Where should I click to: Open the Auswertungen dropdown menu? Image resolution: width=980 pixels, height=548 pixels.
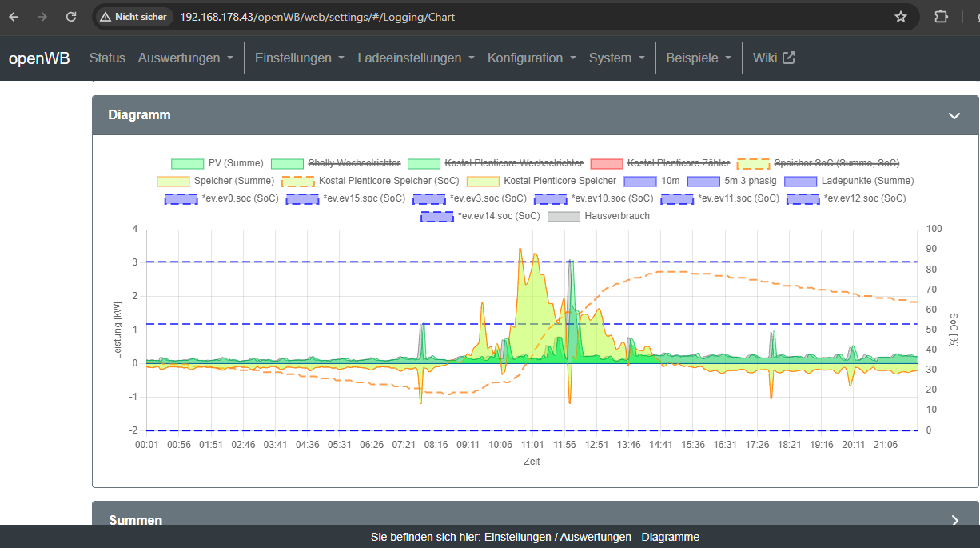point(185,58)
